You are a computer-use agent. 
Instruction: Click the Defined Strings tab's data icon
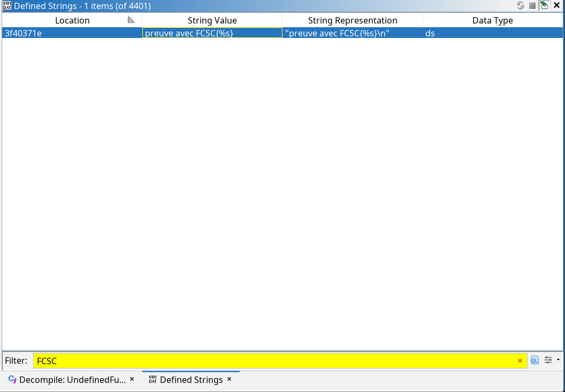click(x=153, y=379)
